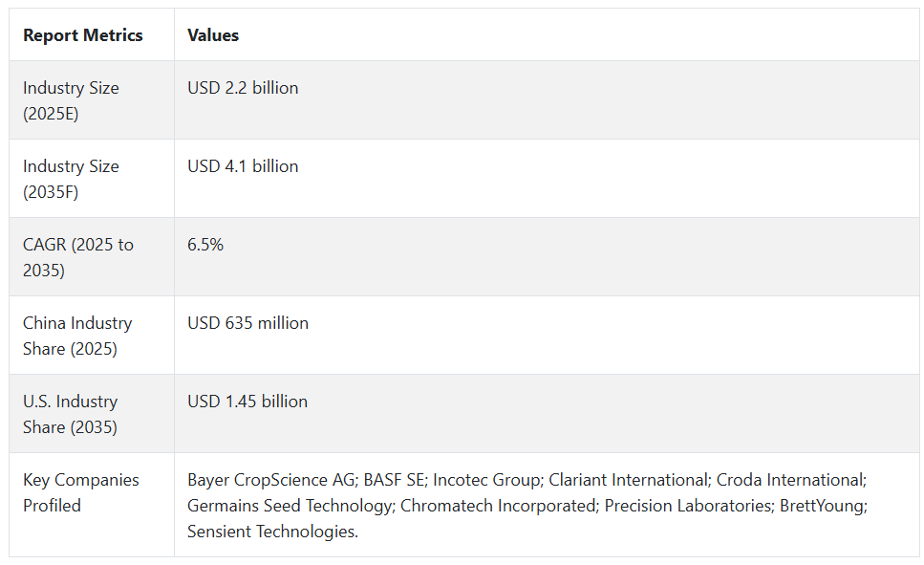Click Croda International in the companies list
Image resolution: width=924 pixels, height=565 pixels.
pos(790,480)
